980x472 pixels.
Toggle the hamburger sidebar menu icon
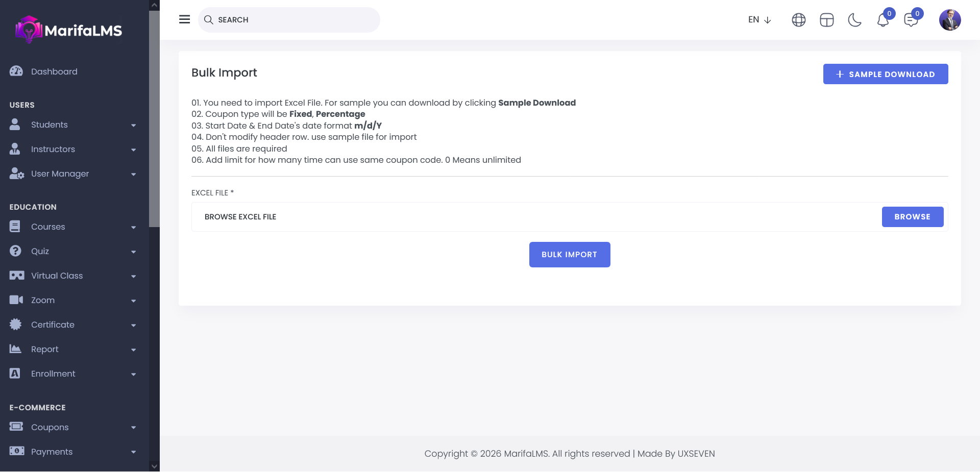[x=184, y=19]
